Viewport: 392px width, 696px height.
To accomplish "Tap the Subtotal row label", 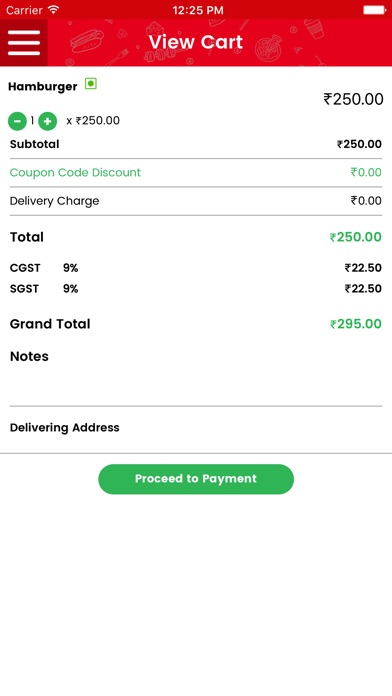I will pyautogui.click(x=35, y=144).
